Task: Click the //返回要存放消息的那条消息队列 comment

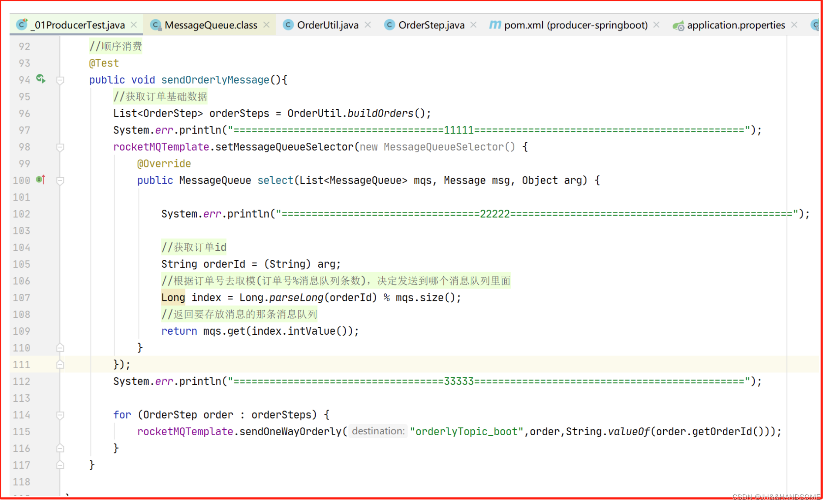Action: click(x=239, y=314)
